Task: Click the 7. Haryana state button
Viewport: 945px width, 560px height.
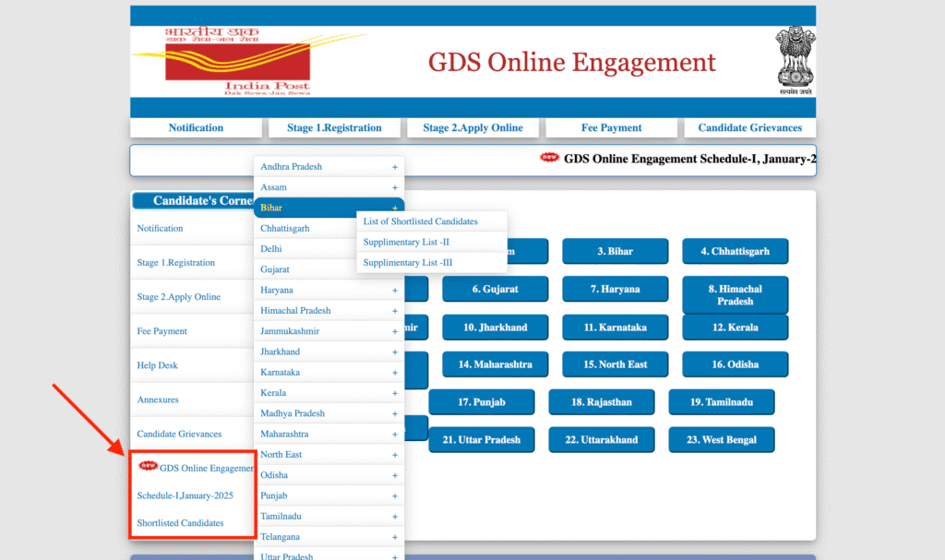Action: click(615, 290)
